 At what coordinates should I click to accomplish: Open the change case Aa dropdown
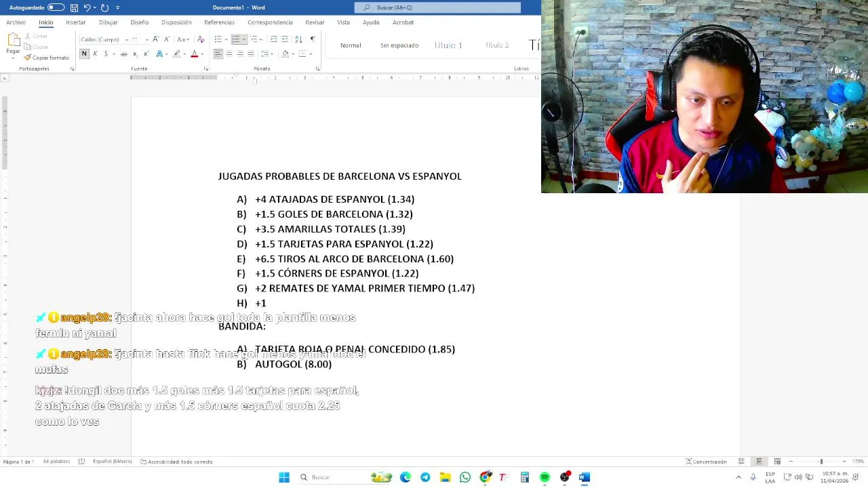point(183,39)
